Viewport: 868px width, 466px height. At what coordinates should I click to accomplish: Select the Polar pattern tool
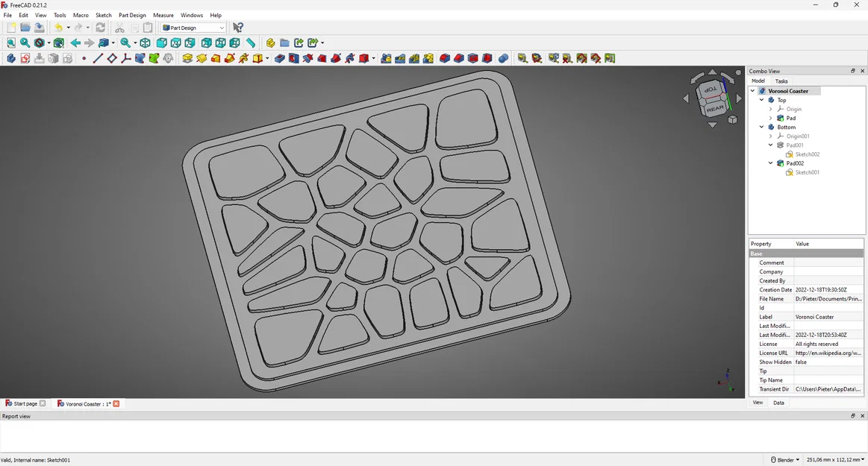point(414,58)
